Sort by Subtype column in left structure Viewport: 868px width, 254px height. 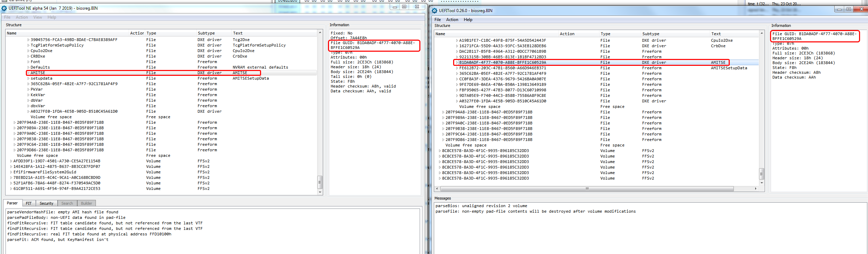(x=214, y=33)
